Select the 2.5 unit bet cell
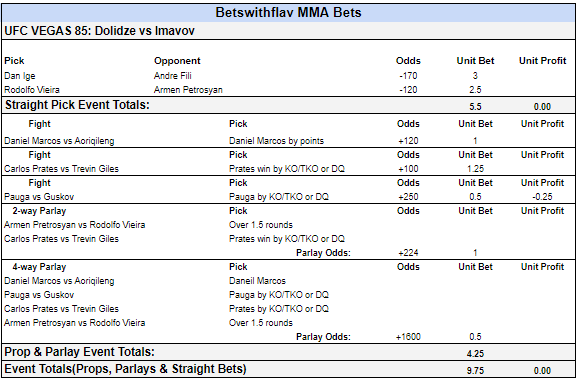 (475, 90)
